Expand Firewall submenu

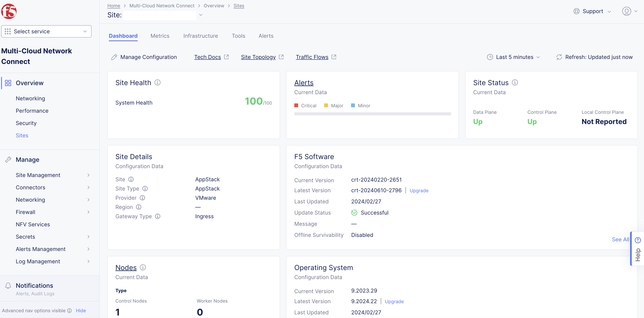tap(88, 212)
